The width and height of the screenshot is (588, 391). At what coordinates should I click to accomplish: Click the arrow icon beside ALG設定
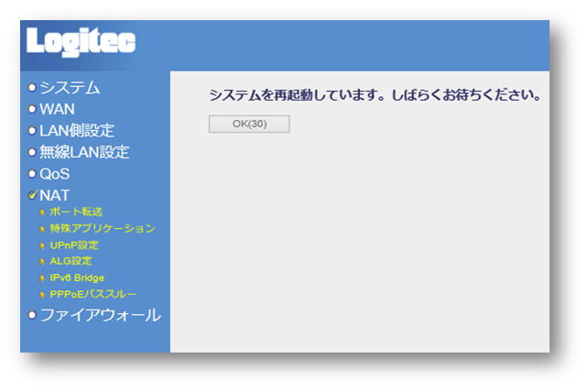coord(42,261)
